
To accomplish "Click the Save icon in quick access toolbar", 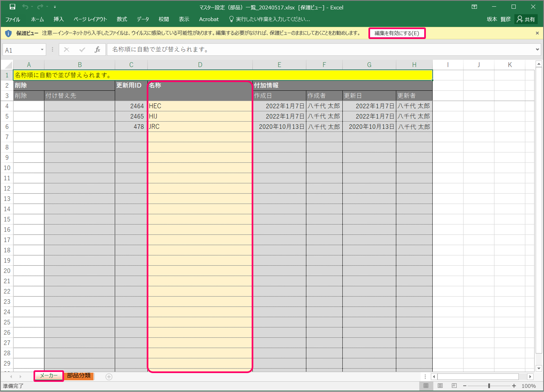I will [12, 7].
